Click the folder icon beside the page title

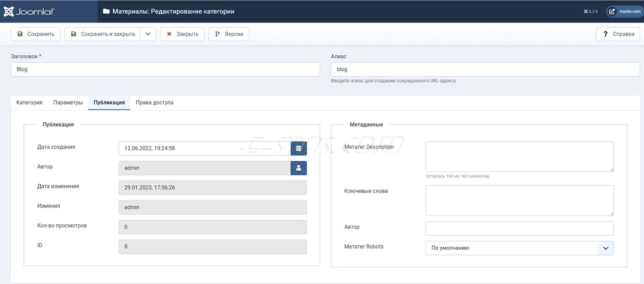click(106, 11)
